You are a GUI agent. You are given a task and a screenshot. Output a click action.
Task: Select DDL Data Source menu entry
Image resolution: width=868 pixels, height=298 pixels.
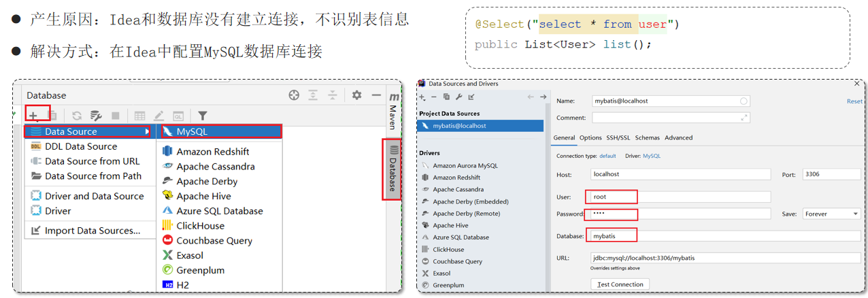coord(90,146)
